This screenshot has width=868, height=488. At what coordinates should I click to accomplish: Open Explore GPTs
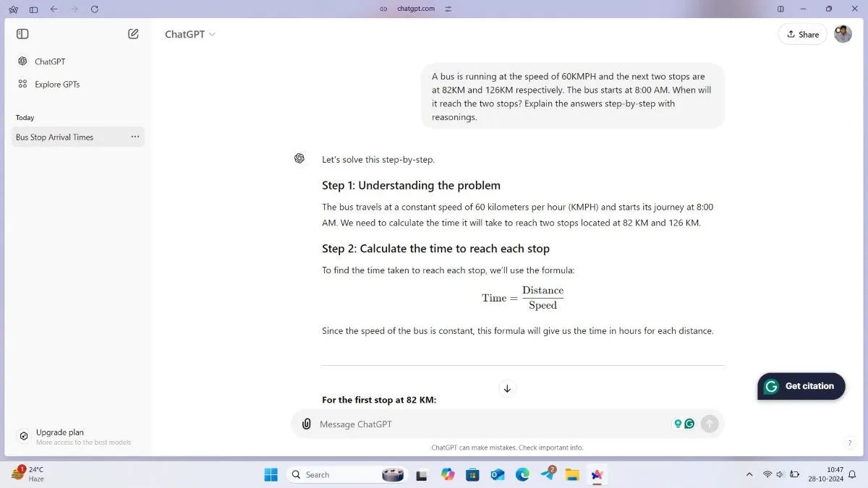click(x=78, y=84)
